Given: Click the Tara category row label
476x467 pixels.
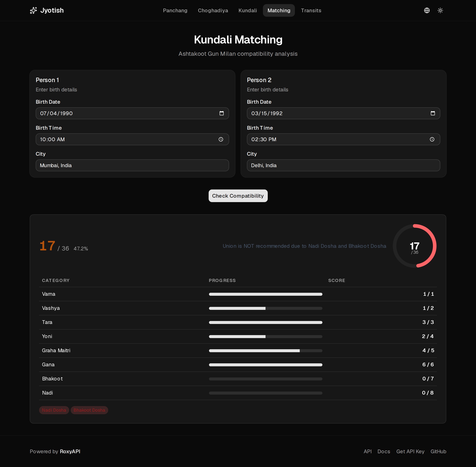Looking at the screenshot, I should [x=47, y=322].
